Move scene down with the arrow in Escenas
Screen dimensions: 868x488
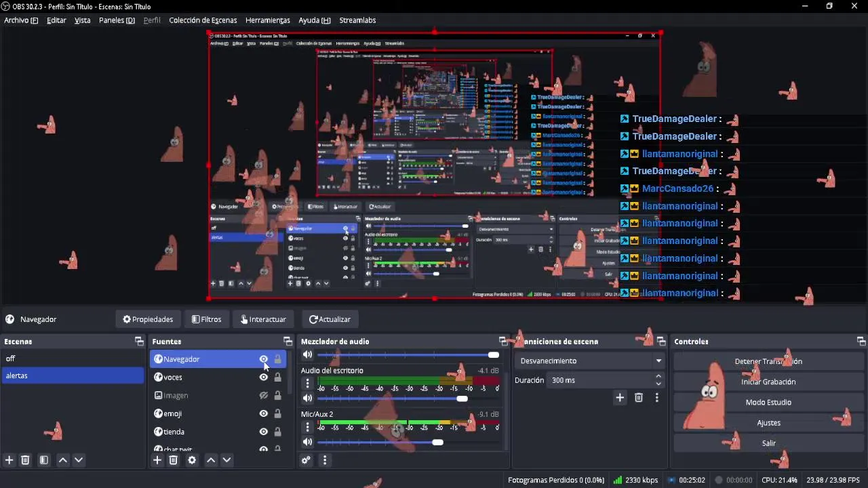pos(79,460)
